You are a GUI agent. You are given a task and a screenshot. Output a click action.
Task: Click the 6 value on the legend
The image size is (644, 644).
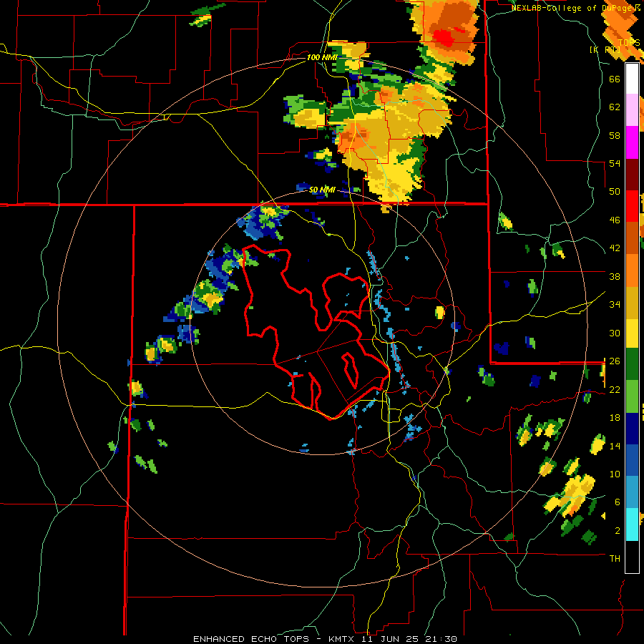(618, 502)
